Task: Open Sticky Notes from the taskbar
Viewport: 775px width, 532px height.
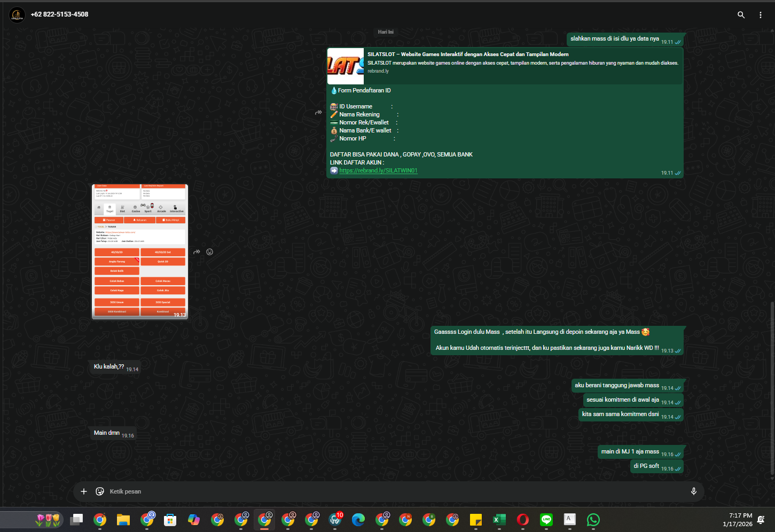Action: coord(476,520)
